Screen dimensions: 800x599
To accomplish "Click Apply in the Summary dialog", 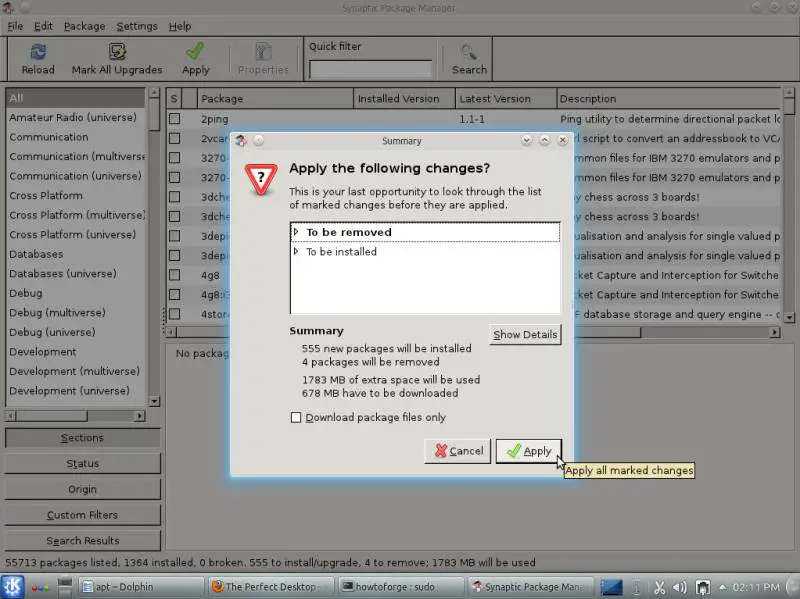I will (529, 451).
